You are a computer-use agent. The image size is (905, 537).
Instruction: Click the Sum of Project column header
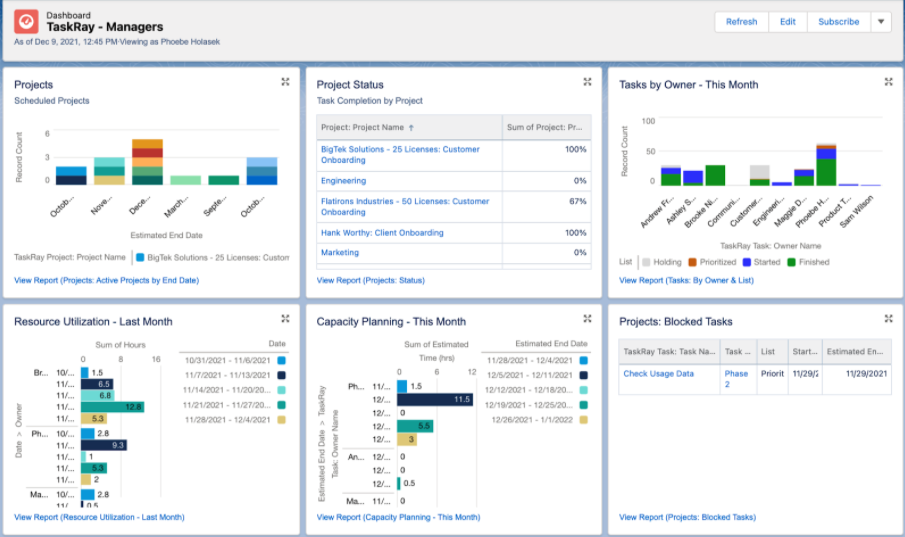pyautogui.click(x=547, y=128)
